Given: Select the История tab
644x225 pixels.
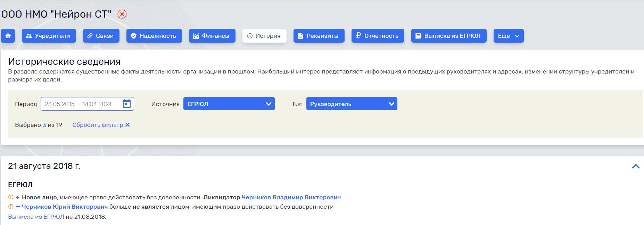Looking at the screenshot, I should point(264,36).
